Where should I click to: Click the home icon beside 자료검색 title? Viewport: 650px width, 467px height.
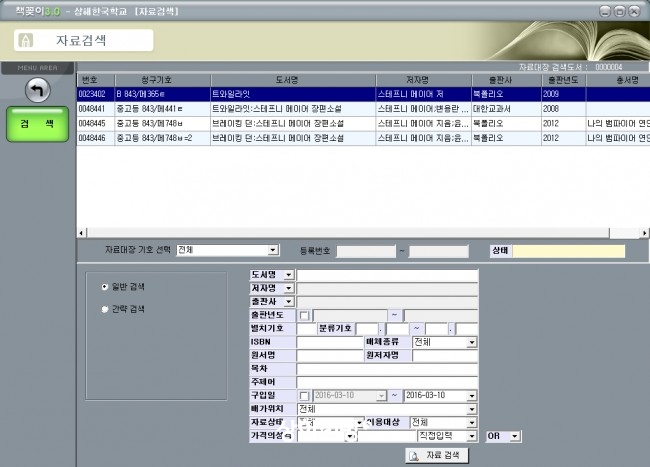point(26,40)
